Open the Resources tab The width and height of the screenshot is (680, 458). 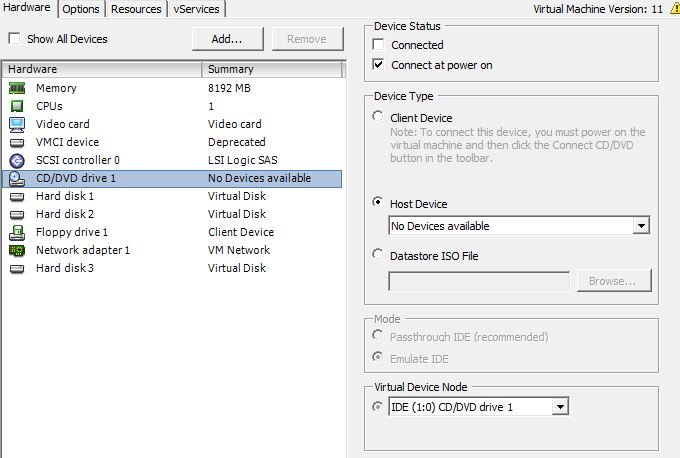click(x=136, y=9)
